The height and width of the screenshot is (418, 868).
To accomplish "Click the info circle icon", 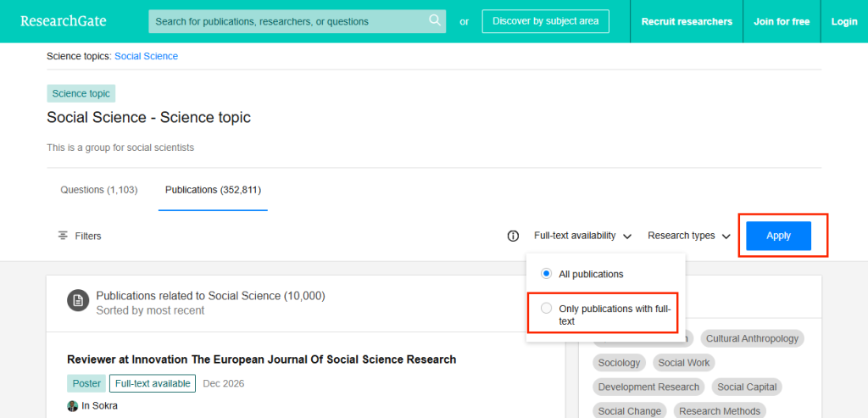I will 513,237.
